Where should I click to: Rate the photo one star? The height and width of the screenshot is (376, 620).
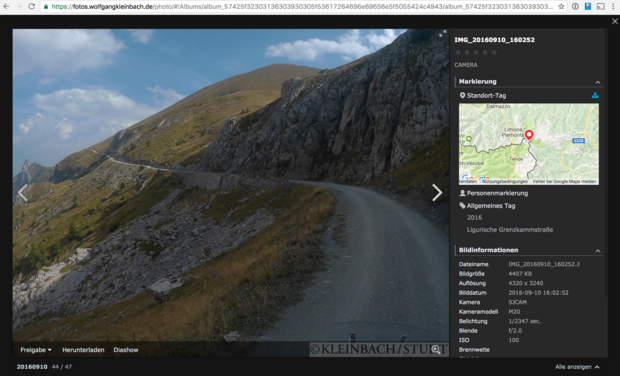pyautogui.click(x=458, y=53)
